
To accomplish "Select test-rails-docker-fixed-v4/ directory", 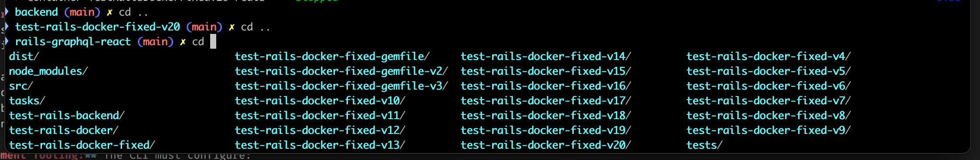I will point(769,57).
